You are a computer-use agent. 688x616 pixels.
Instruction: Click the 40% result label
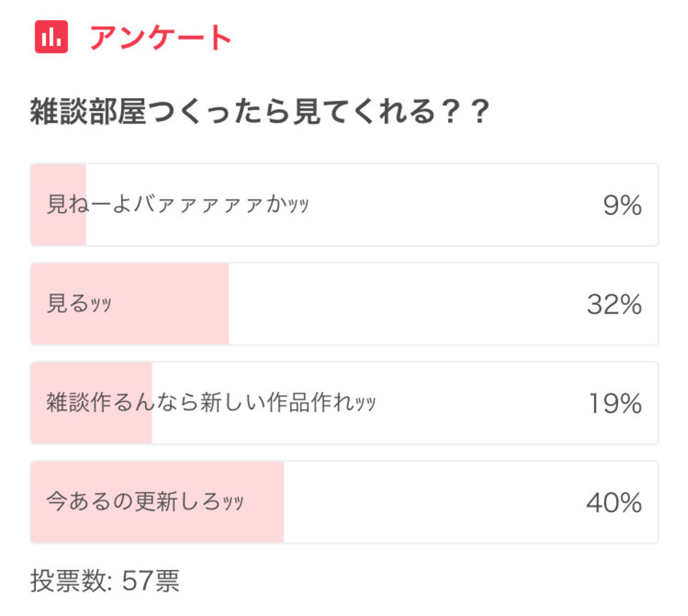[x=614, y=502]
